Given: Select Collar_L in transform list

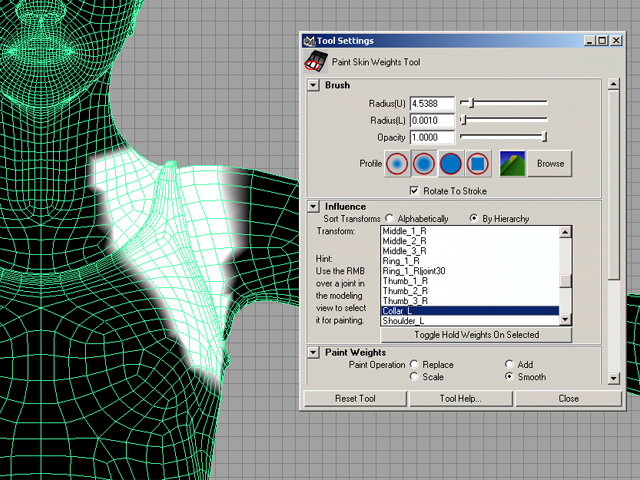Looking at the screenshot, I should pos(469,311).
